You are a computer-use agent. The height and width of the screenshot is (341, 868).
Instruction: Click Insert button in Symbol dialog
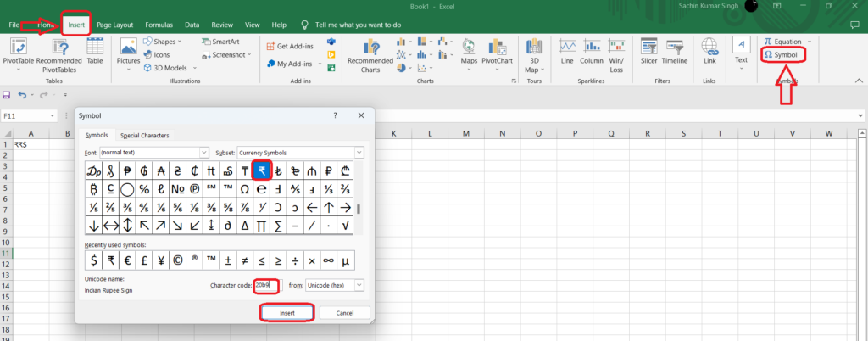pos(287,313)
